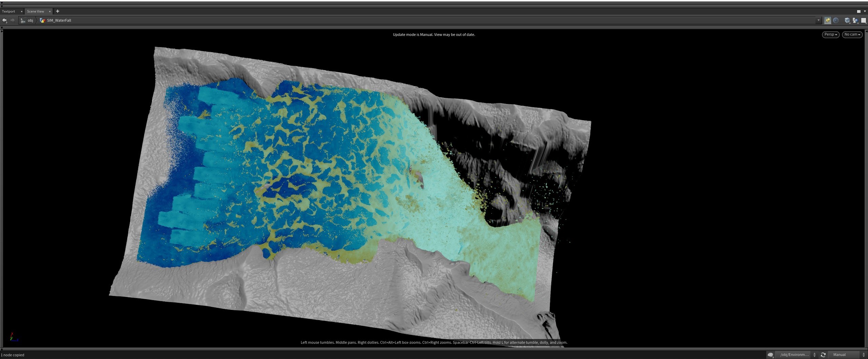Open the brain-shaped simulation cache menu

770,355
